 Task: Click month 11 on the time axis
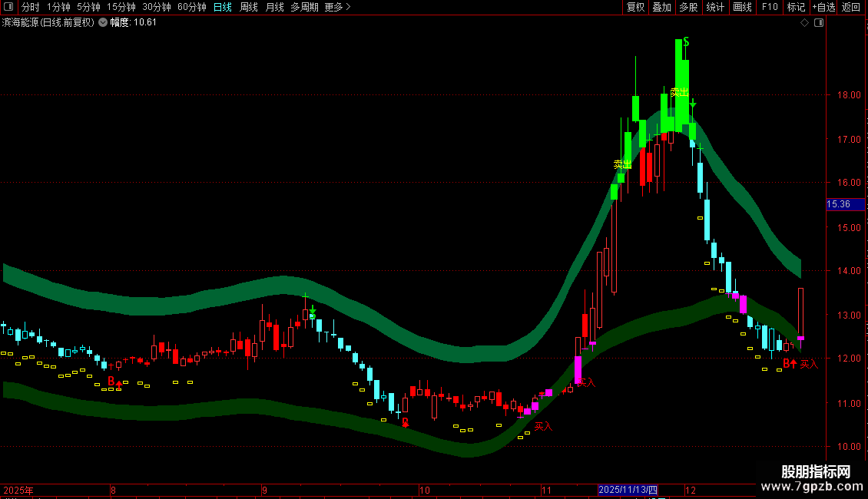click(x=546, y=490)
